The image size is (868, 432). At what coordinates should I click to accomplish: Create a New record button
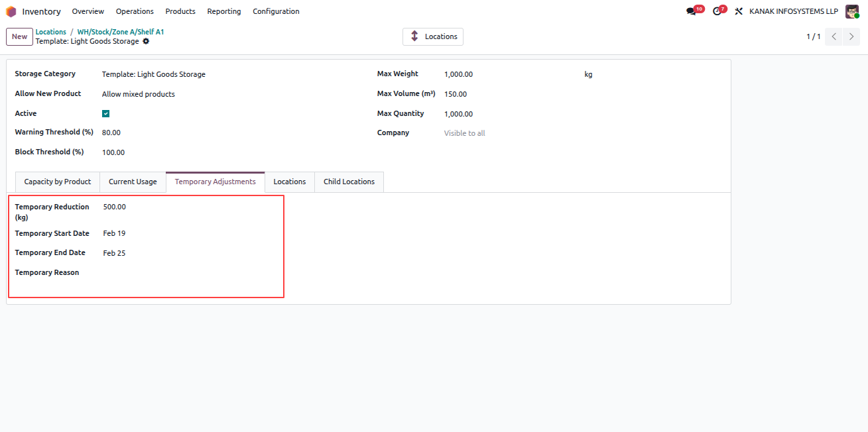coord(19,36)
